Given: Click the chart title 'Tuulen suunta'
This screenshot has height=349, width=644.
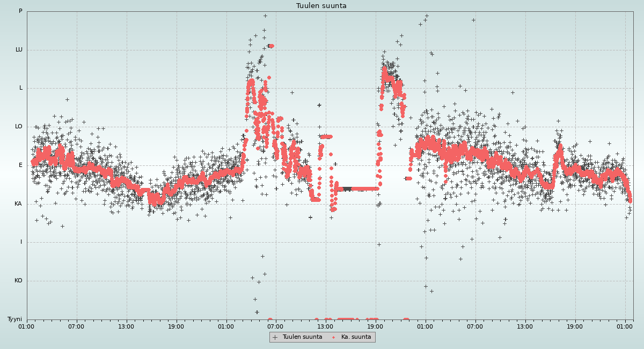Looking at the screenshot, I should [321, 6].
